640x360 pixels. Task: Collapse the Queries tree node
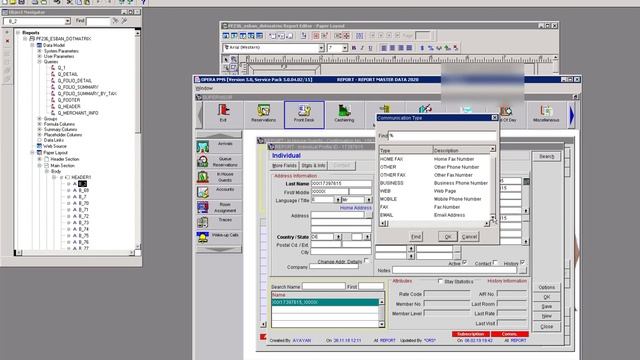pos(40,62)
